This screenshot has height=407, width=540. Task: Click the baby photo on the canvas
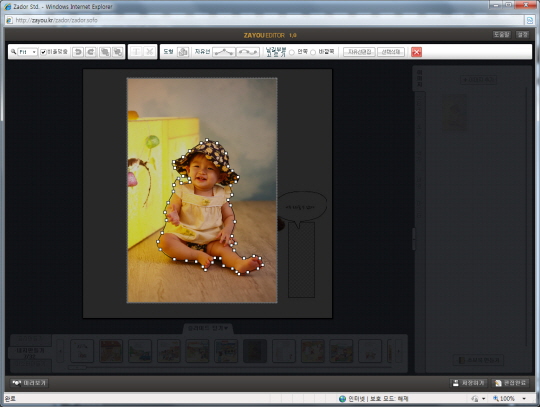click(202, 190)
